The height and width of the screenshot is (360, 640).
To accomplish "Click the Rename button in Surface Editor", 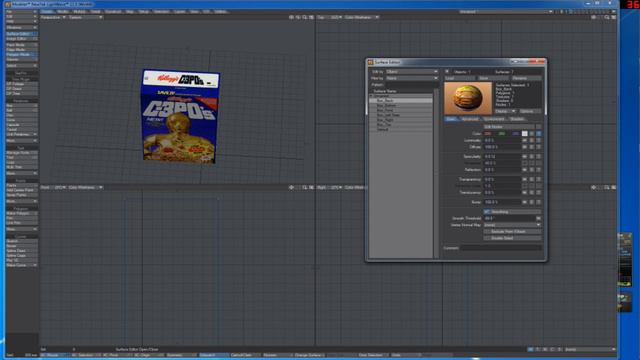I will click(x=527, y=78).
